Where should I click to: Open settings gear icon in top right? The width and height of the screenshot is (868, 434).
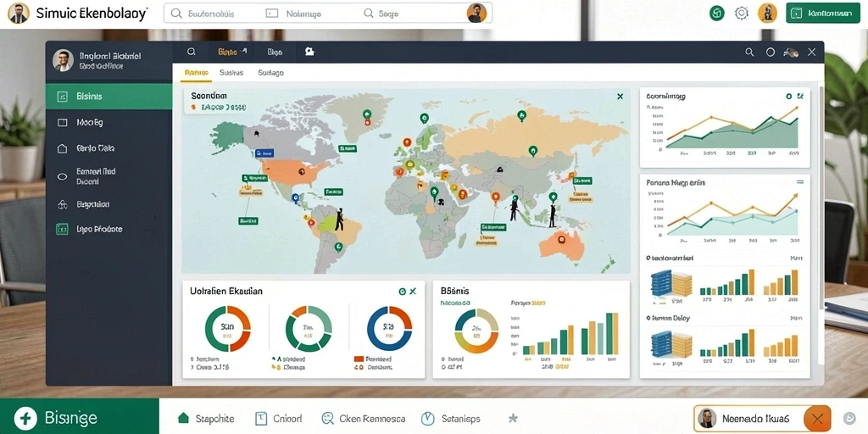tap(741, 14)
